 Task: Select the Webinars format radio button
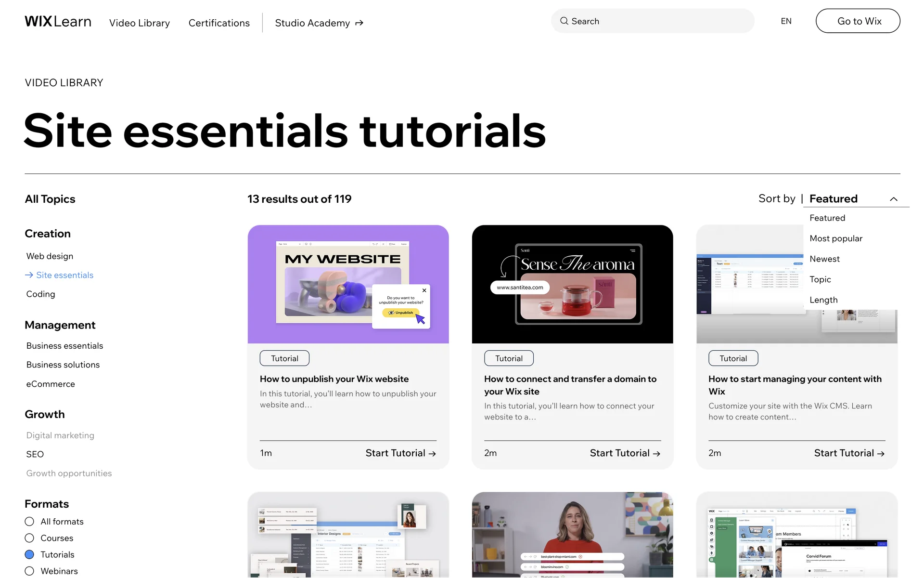tap(29, 571)
